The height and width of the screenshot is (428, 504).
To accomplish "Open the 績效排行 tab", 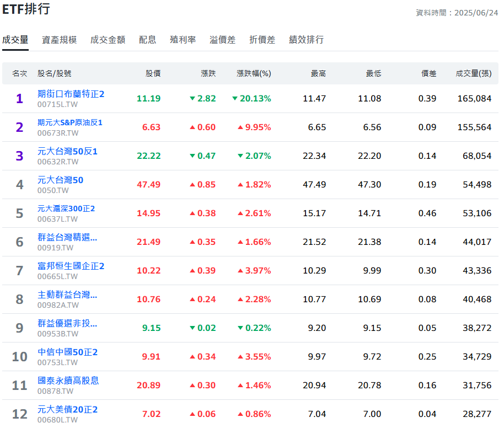I will pyautogui.click(x=307, y=40).
